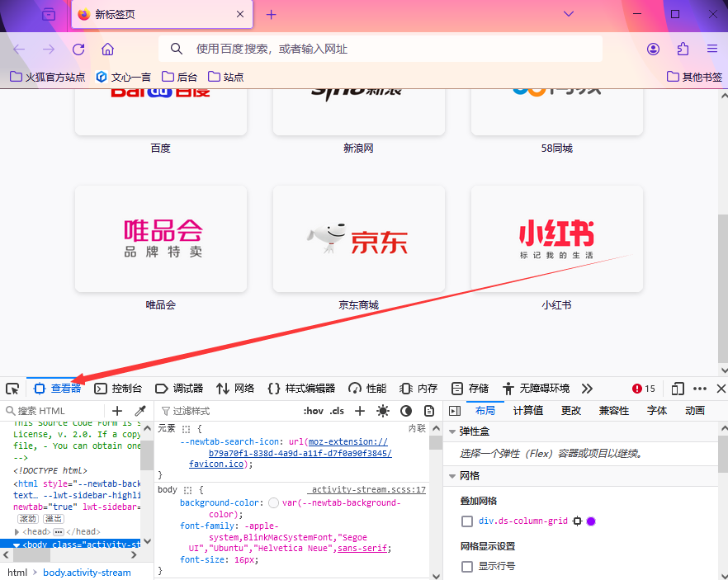The width and height of the screenshot is (728, 580).
Task: Switch to the 网络 network tab
Action: point(235,389)
